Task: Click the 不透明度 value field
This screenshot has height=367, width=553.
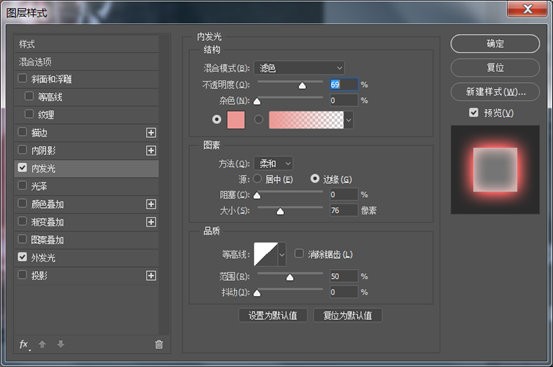Action: (344, 85)
